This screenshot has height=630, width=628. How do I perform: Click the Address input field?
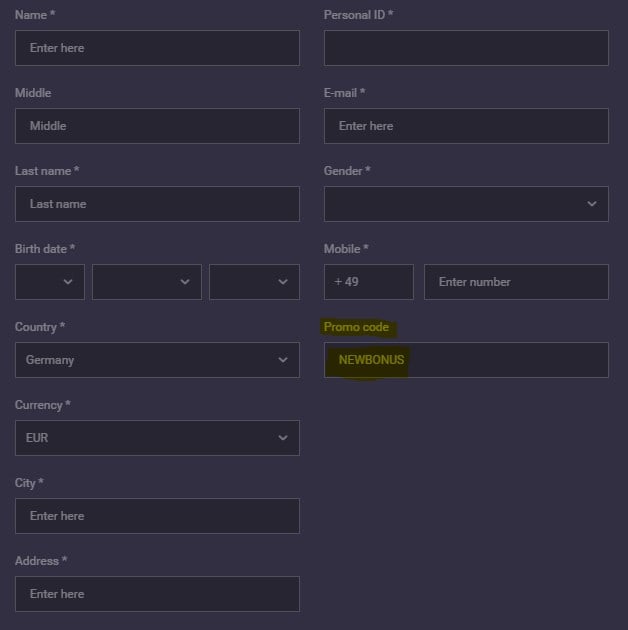click(x=157, y=593)
